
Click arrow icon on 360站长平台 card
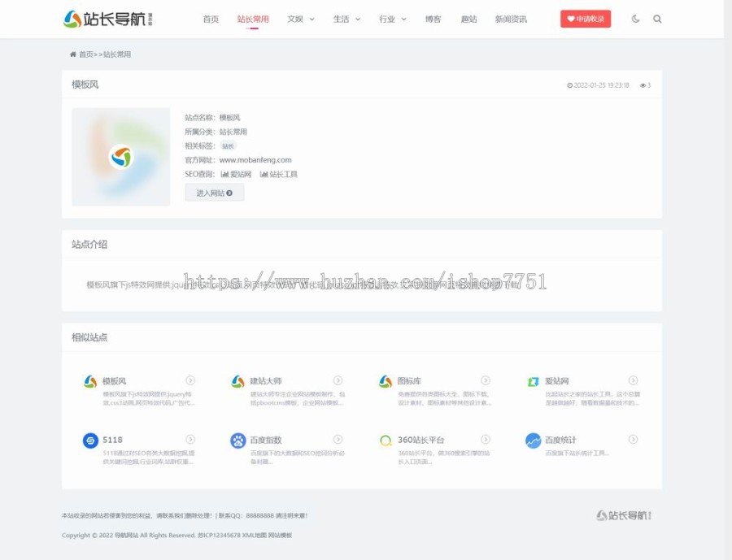point(486,439)
